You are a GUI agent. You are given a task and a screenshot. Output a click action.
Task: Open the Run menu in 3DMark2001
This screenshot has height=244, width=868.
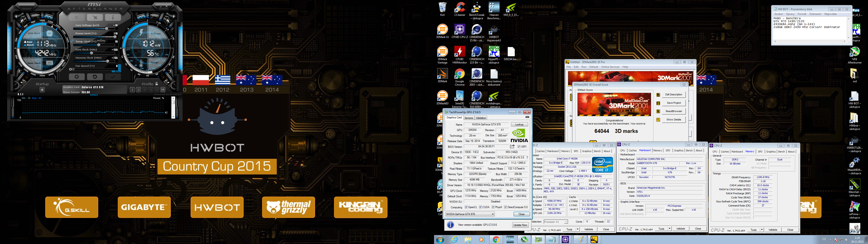click(x=584, y=67)
